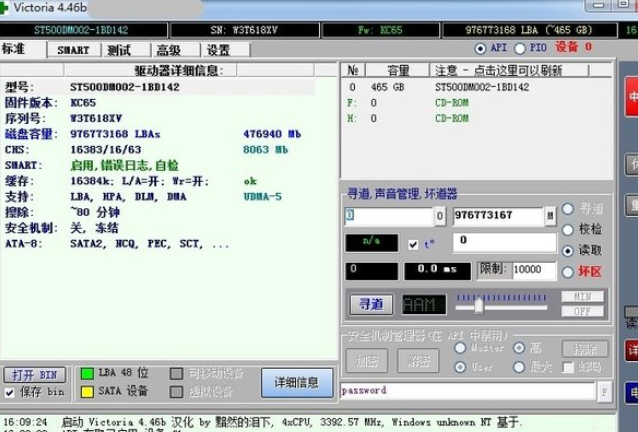Click the n/a temperature display
The height and width of the screenshot is (432, 638).
372,243
